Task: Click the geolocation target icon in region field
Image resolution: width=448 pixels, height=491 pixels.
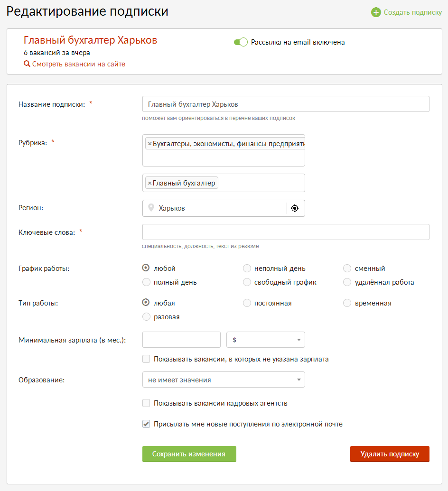Action: tap(295, 208)
